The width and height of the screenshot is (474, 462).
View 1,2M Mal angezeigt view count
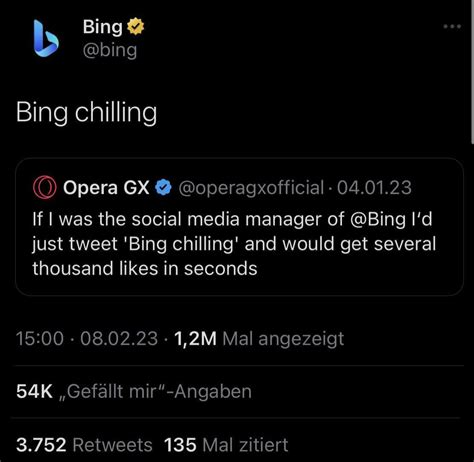[259, 339]
